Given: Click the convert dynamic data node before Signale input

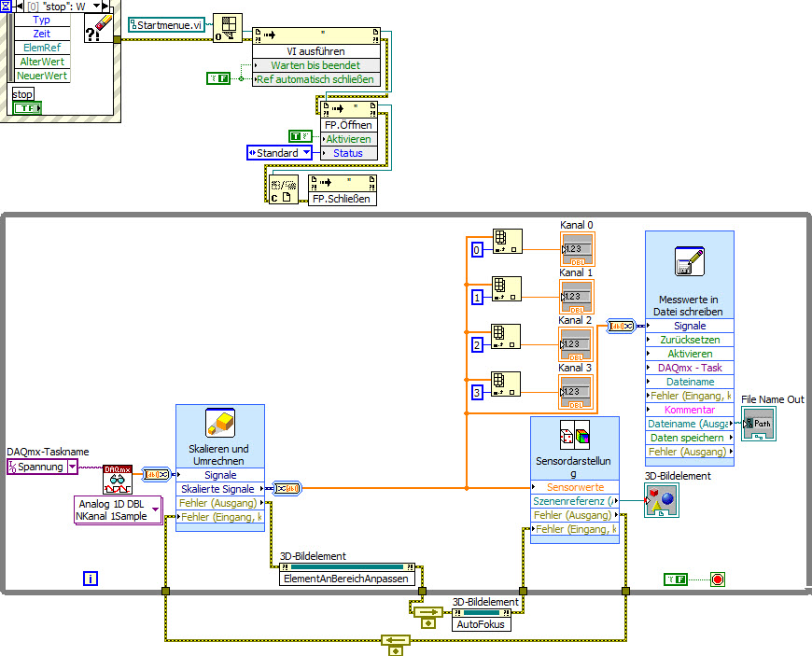Looking at the screenshot, I should click(x=156, y=474).
